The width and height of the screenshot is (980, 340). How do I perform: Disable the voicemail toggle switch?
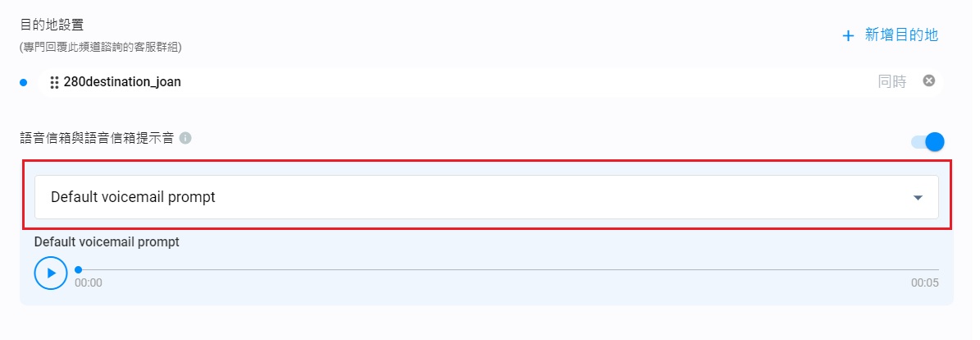point(928,142)
